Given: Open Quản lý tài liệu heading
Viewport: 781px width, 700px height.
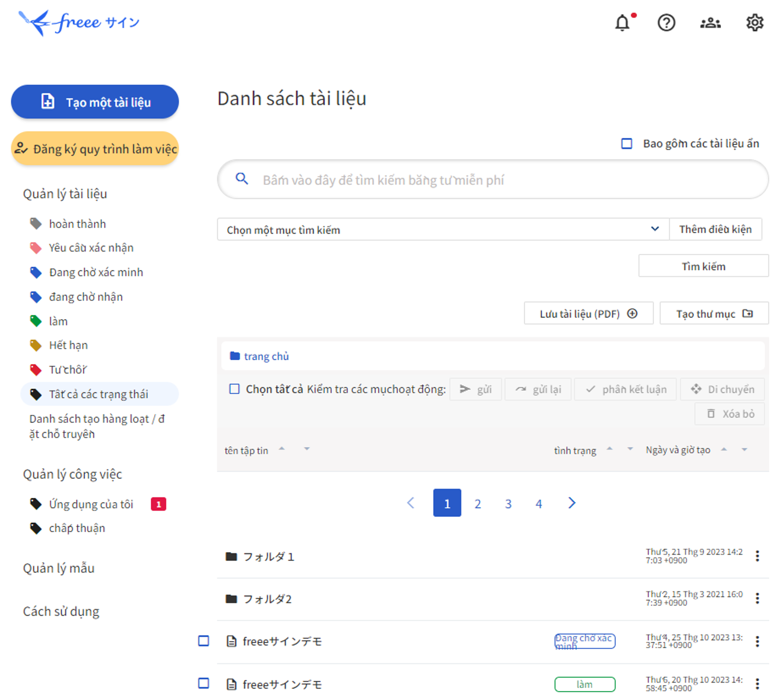Looking at the screenshot, I should (x=65, y=194).
